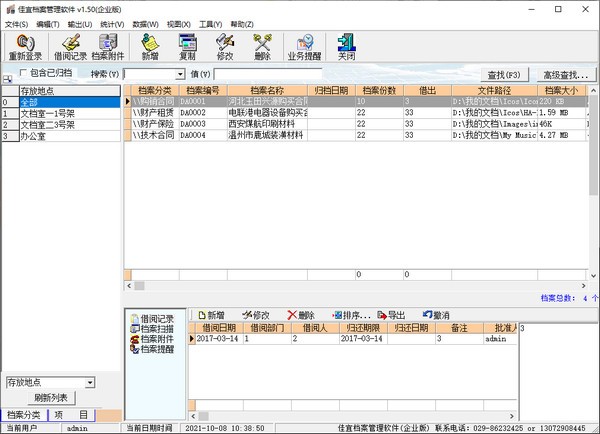Select the DA0003 cell
The width and height of the screenshot is (600, 434).
(x=203, y=124)
